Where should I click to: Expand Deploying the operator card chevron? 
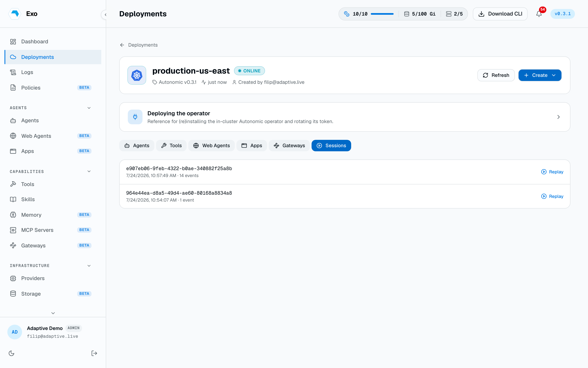coord(558,117)
